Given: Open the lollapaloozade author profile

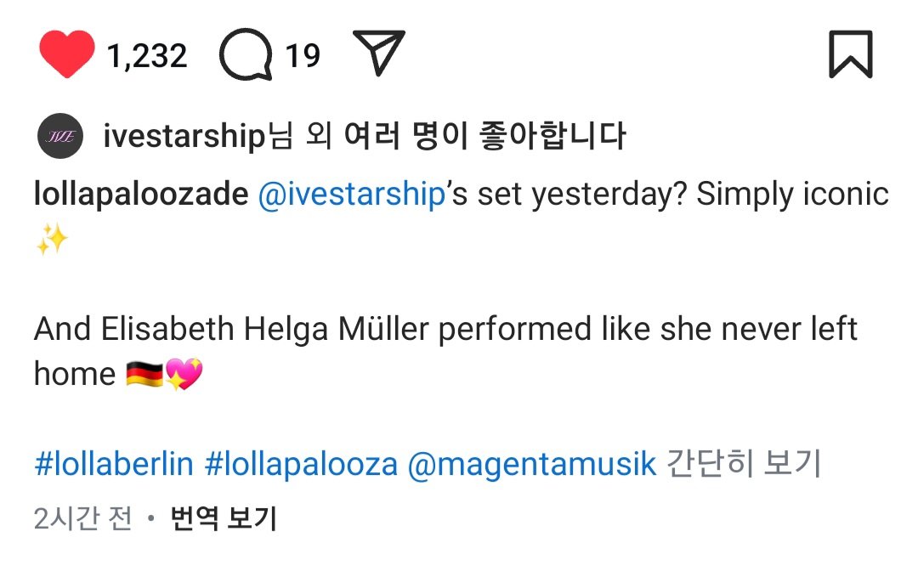Looking at the screenshot, I should [140, 195].
